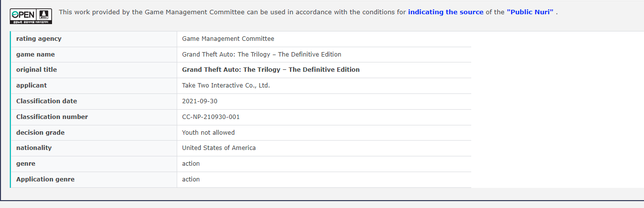Click the OPEN Public Nuri license icon
This screenshot has width=644, height=208.
pyautogui.click(x=30, y=16)
